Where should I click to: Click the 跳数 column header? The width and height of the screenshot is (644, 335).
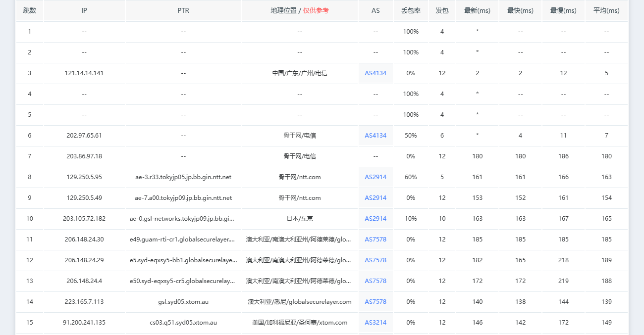[x=30, y=10]
